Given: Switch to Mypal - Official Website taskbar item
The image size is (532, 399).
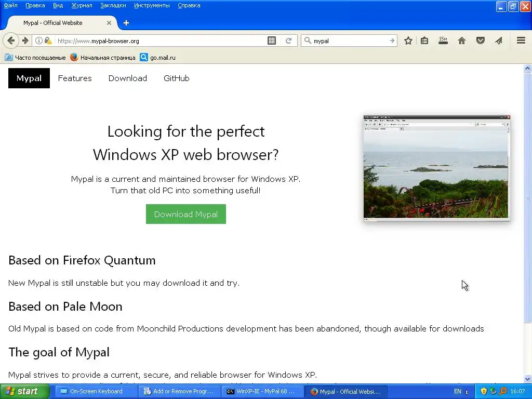Looking at the screenshot, I should click(345, 391).
